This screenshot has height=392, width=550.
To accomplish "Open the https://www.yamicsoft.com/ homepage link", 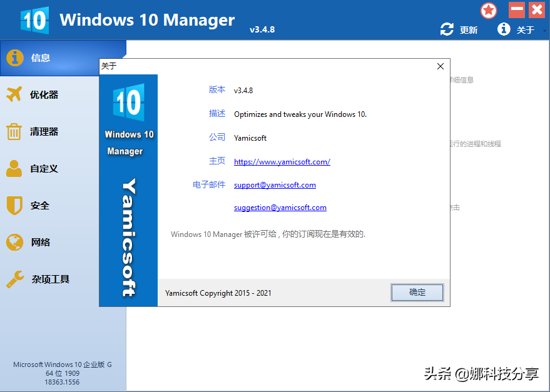I will point(282,162).
